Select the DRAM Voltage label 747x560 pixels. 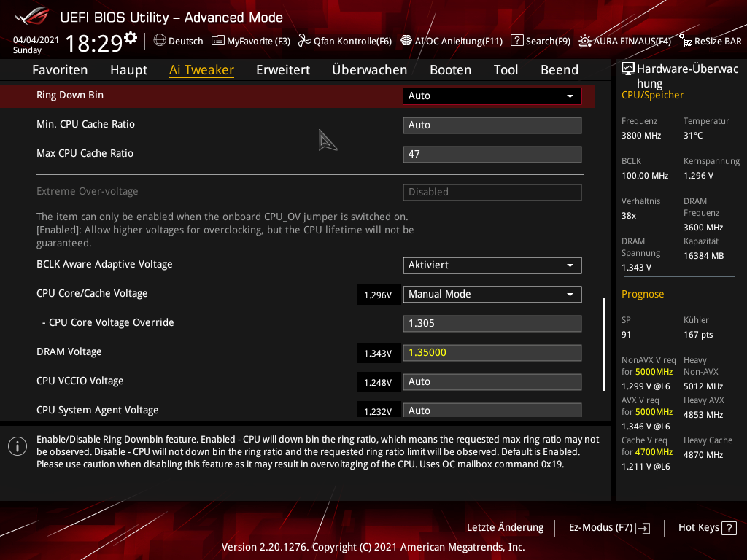[x=69, y=352]
